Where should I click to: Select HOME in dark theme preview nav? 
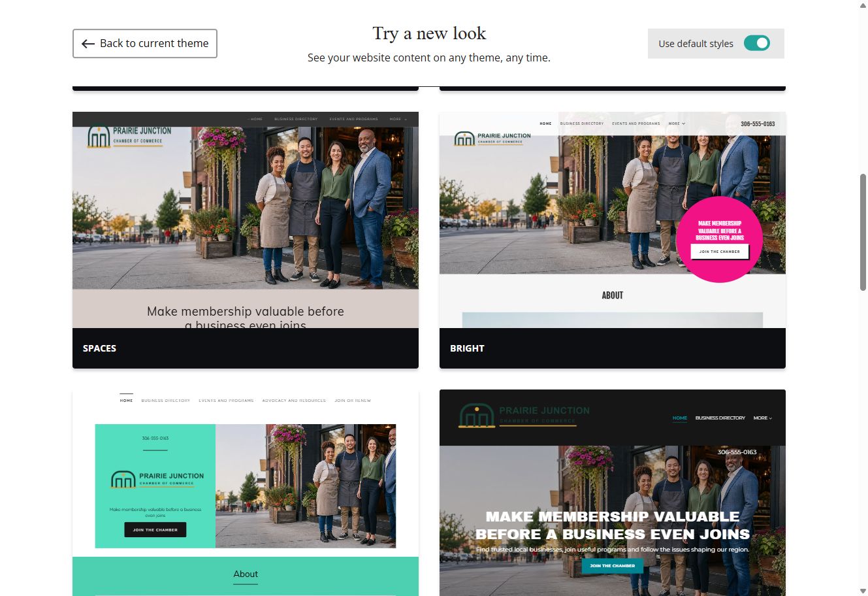680,418
